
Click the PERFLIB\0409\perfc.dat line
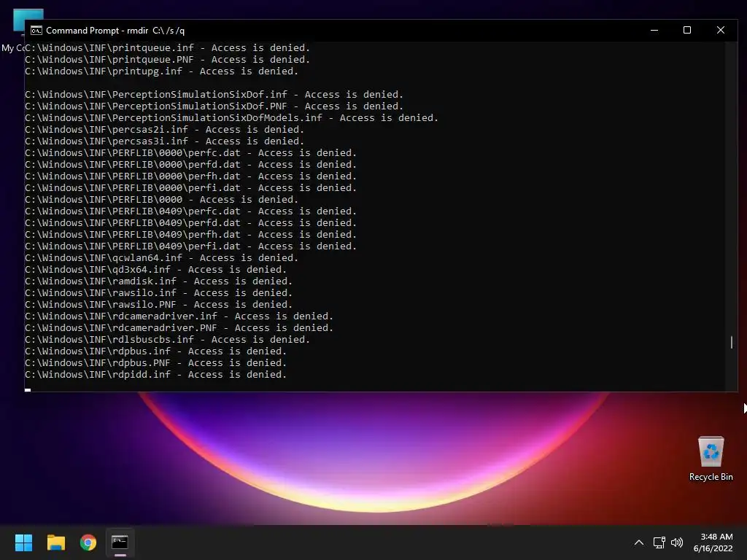pyautogui.click(x=190, y=211)
